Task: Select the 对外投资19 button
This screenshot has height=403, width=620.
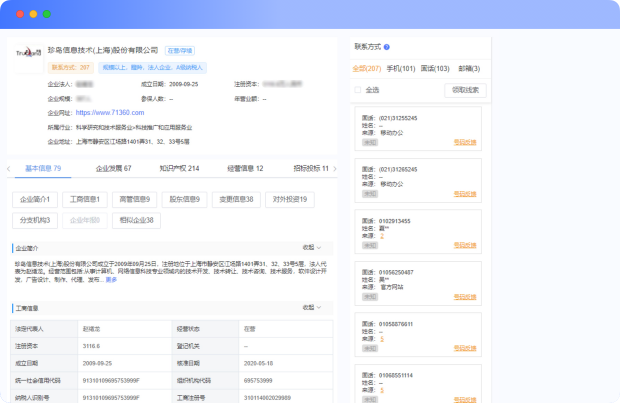Action: click(291, 199)
